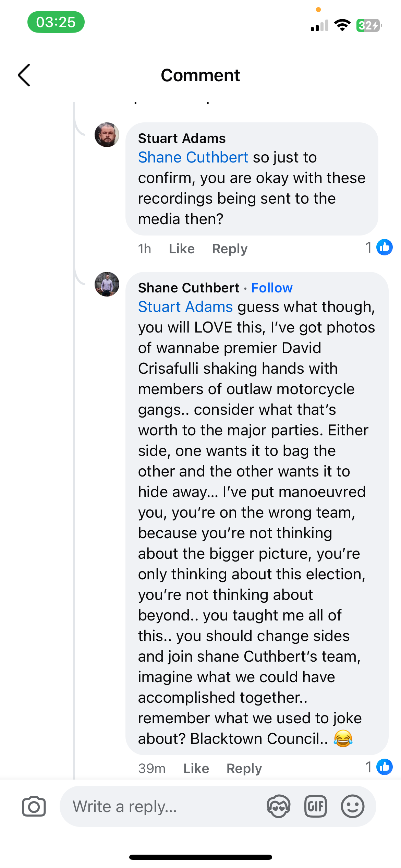Like Shane Cuthbert's comment
Image resolution: width=401 pixels, height=868 pixels.
click(x=196, y=768)
